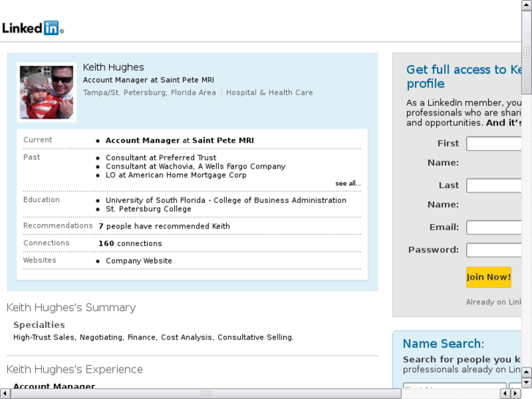Screen dimensions: 532x399
Task: Click 'Hospital & Health Care' industry text
Action: pos(269,92)
